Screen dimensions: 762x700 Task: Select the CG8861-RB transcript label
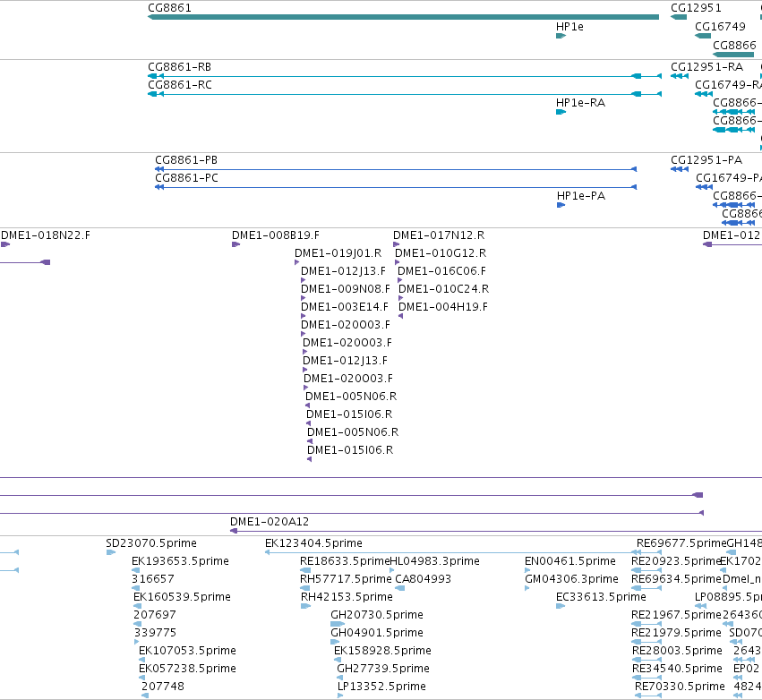(179, 66)
